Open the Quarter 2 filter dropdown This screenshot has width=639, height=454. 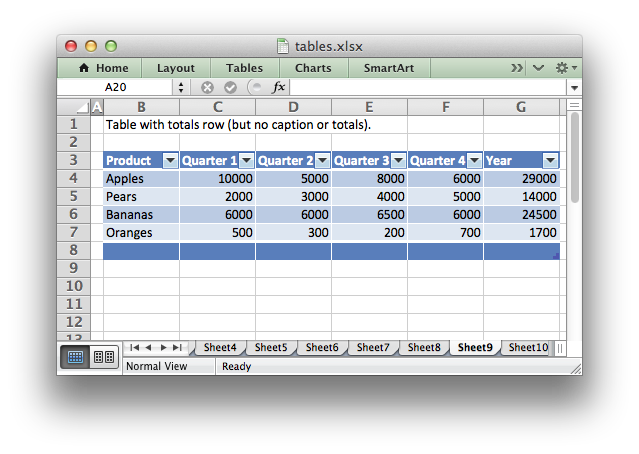tap(322, 160)
